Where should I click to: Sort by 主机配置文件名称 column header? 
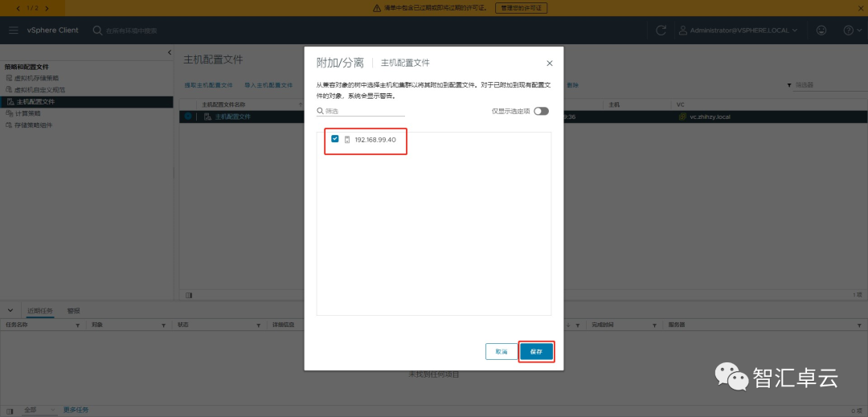click(x=223, y=104)
